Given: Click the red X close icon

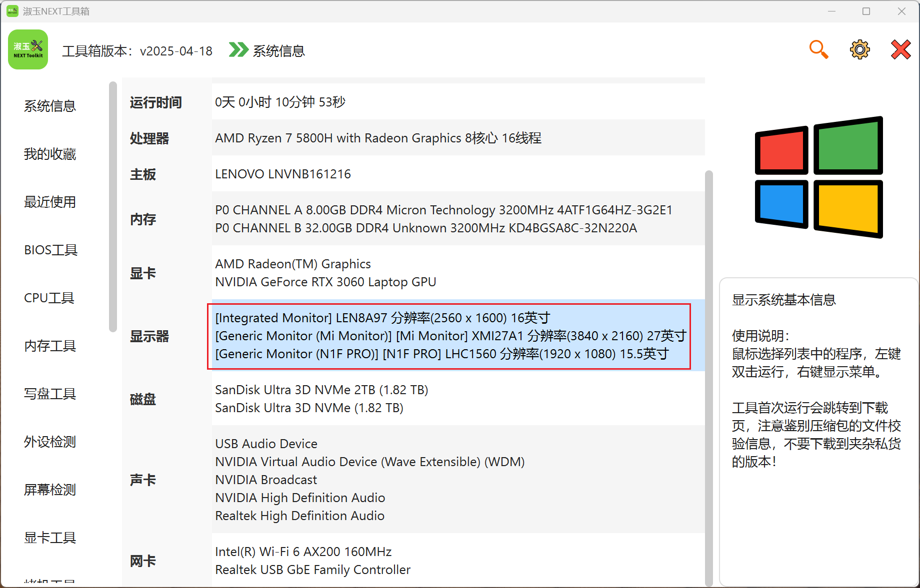Looking at the screenshot, I should (900, 50).
